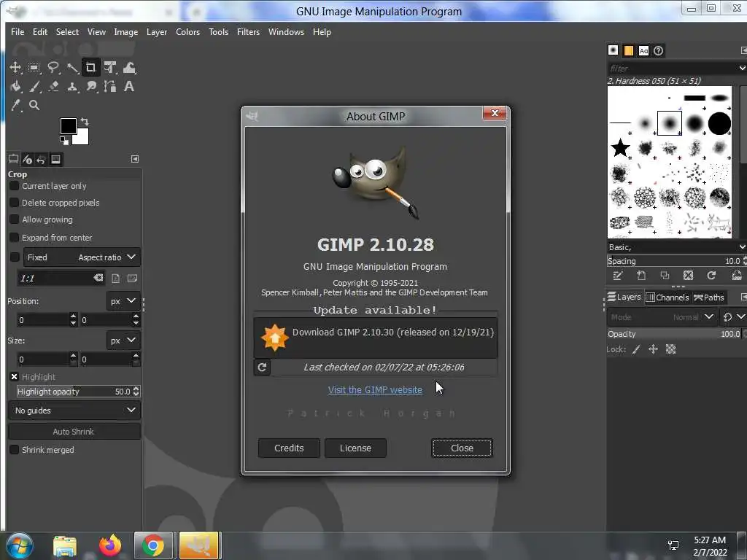Viewport: 747px width, 560px height.
Task: Click Download GIMP 2.10.30 text
Action: (x=393, y=332)
